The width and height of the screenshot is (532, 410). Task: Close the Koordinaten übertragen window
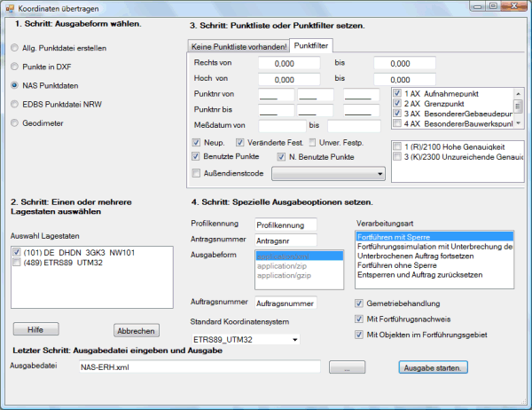tap(514, 6)
